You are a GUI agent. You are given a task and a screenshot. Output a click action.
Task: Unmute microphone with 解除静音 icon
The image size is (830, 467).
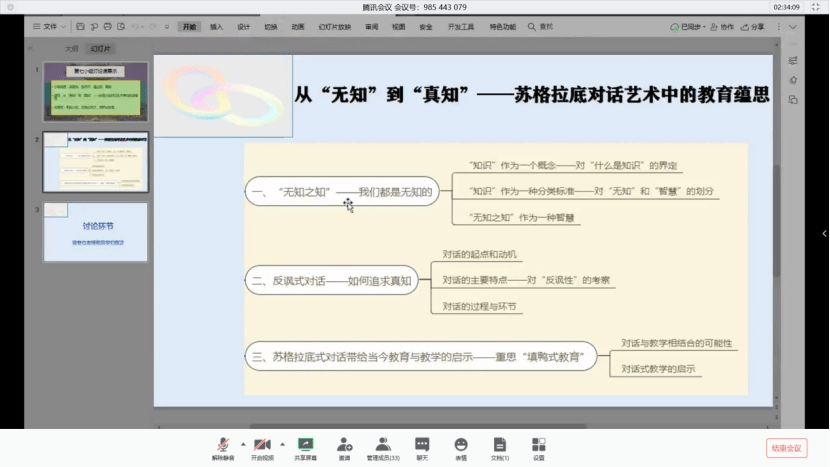pos(223,444)
